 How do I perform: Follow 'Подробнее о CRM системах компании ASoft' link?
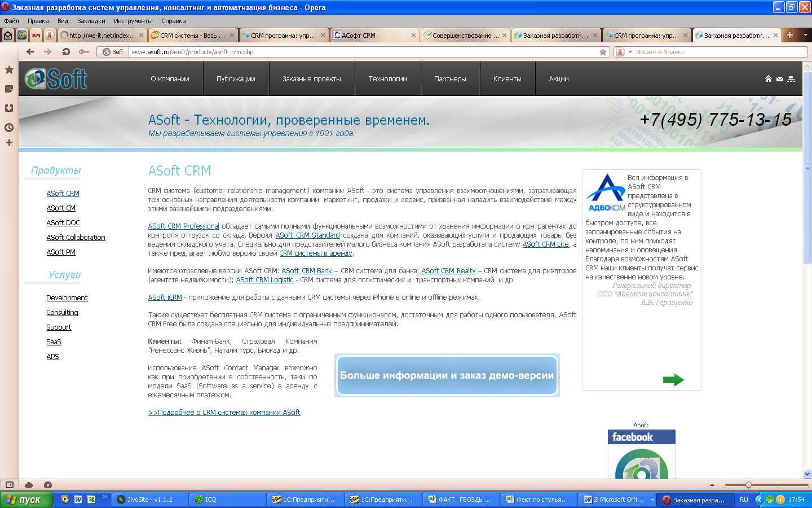pyautogui.click(x=224, y=413)
